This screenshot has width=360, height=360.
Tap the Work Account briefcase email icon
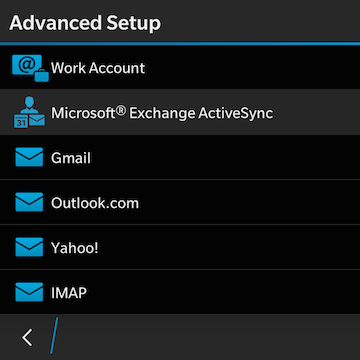(30, 68)
